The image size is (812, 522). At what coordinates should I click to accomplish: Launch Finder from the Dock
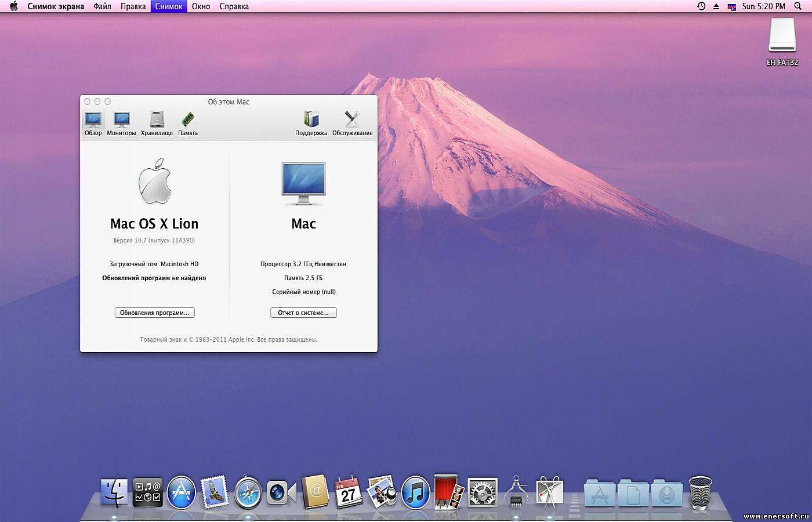pyautogui.click(x=114, y=493)
